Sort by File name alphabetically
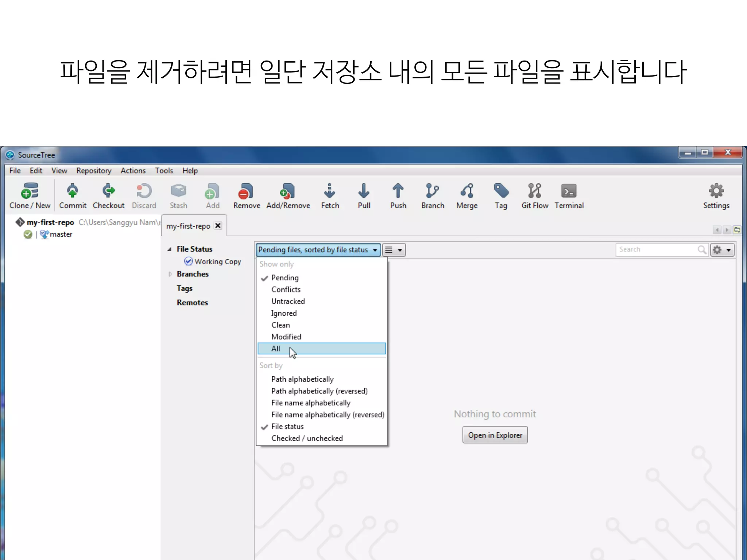 322,403
